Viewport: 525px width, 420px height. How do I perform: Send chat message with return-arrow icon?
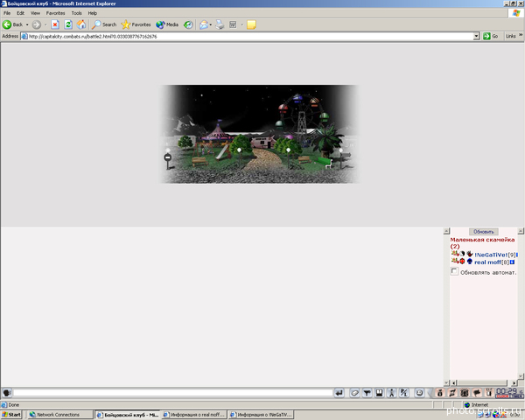coord(339,393)
